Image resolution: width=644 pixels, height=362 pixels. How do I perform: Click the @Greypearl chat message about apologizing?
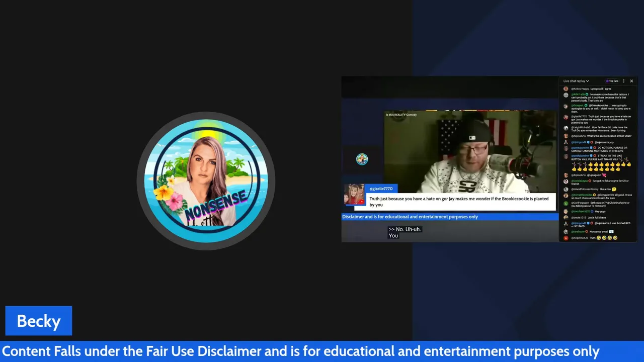601,109
